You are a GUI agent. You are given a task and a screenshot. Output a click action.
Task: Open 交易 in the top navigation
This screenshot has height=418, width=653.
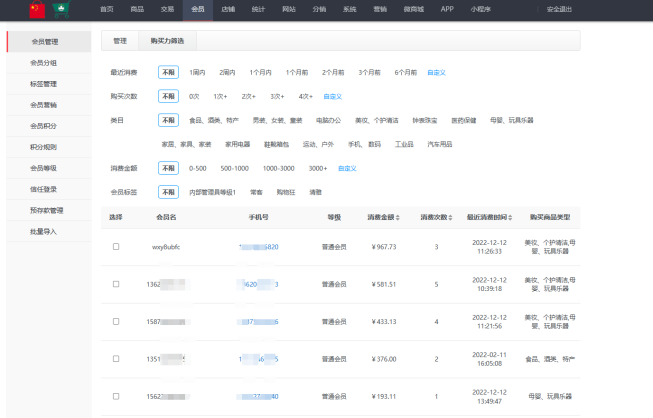[167, 9]
